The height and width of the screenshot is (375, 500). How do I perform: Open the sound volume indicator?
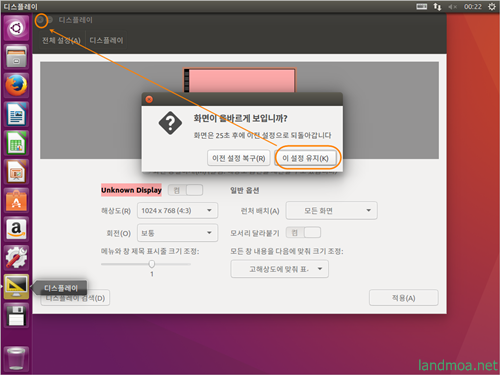(452, 7)
